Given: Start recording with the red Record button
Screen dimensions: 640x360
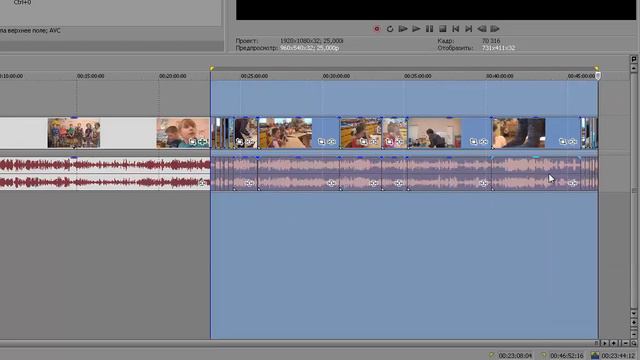Looking at the screenshot, I should (377, 29).
